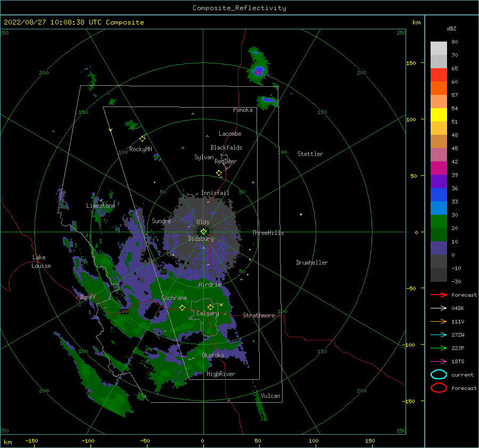479x448 pixels.
Task: Click the Banff town label
Action: 88,297
